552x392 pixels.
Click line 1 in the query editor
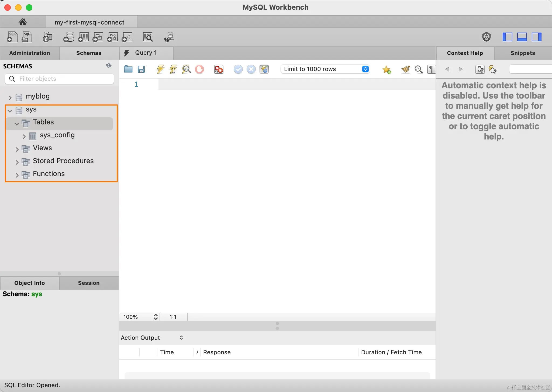296,85
